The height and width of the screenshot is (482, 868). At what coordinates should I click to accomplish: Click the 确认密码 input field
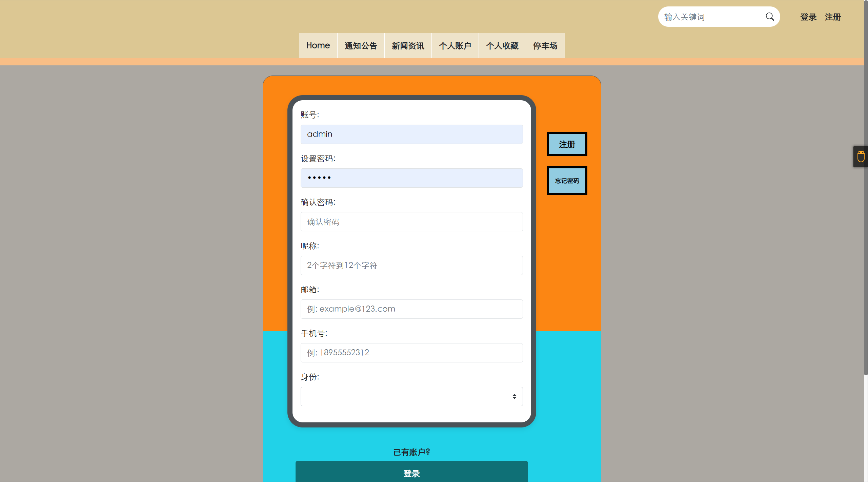click(x=411, y=222)
